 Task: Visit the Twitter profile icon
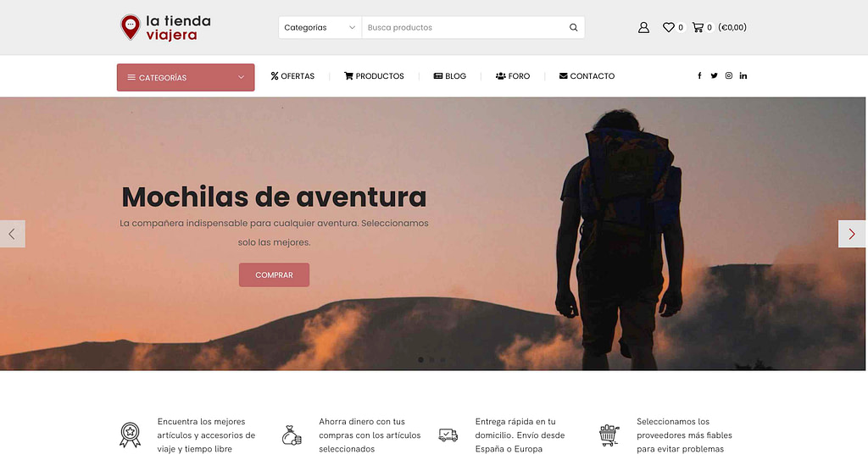(714, 76)
